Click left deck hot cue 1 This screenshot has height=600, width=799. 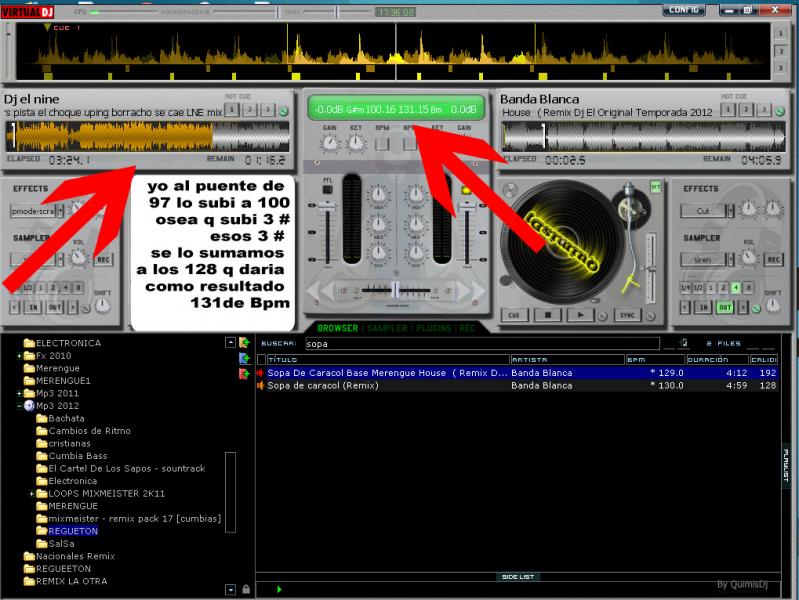point(232,110)
